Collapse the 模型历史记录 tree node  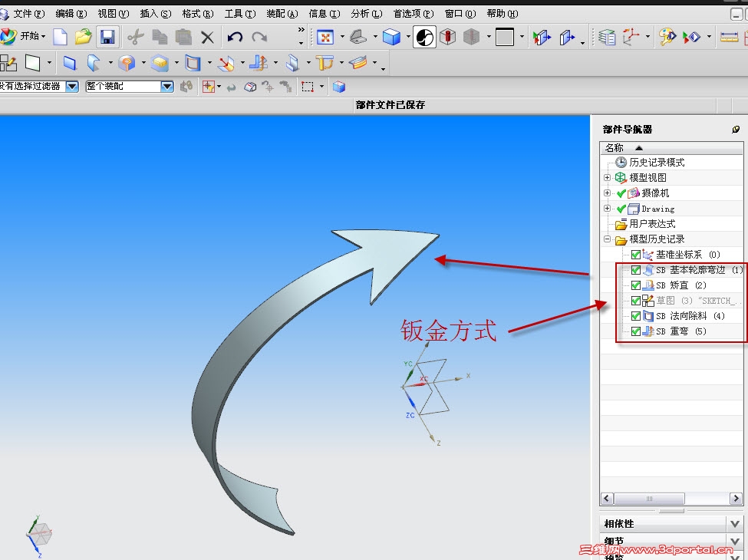click(x=607, y=239)
